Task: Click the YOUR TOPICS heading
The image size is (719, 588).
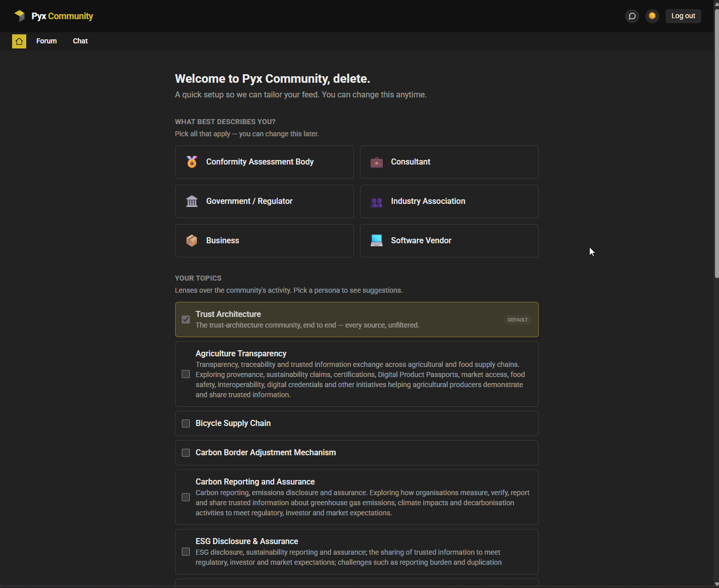Action: [198, 278]
